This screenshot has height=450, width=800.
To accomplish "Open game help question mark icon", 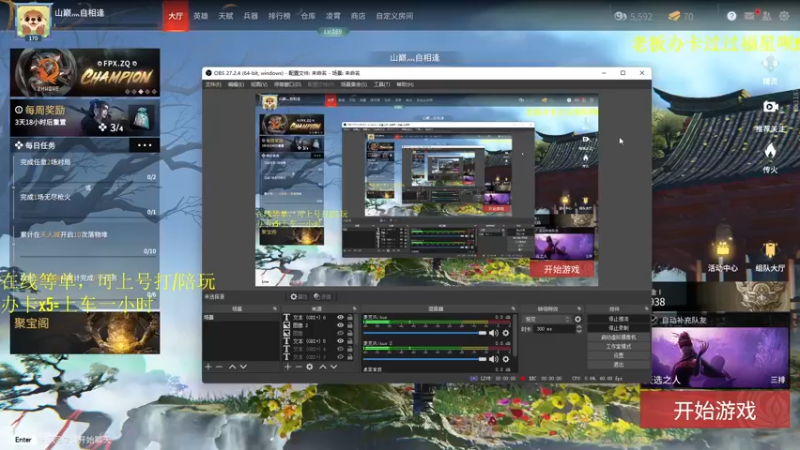I will point(732,16).
